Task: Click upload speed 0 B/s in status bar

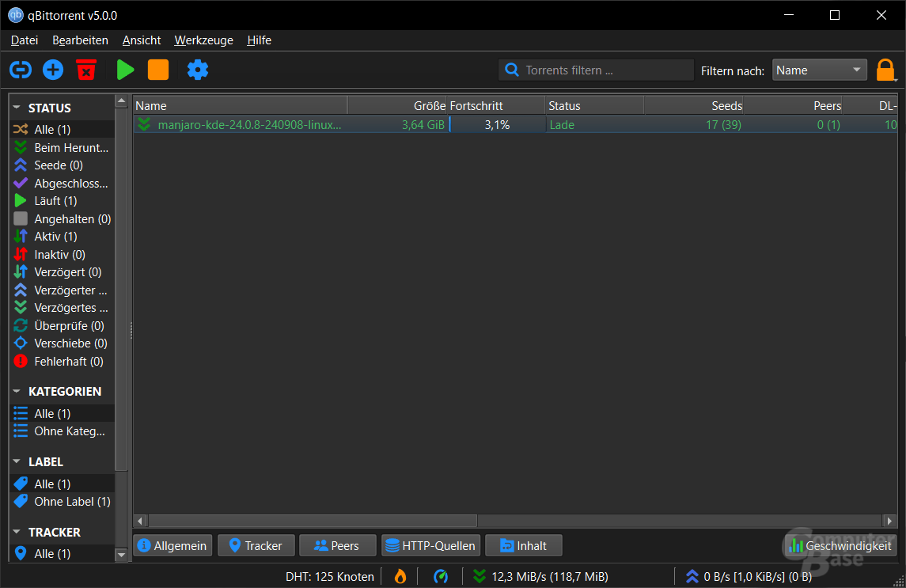Action: (x=749, y=576)
